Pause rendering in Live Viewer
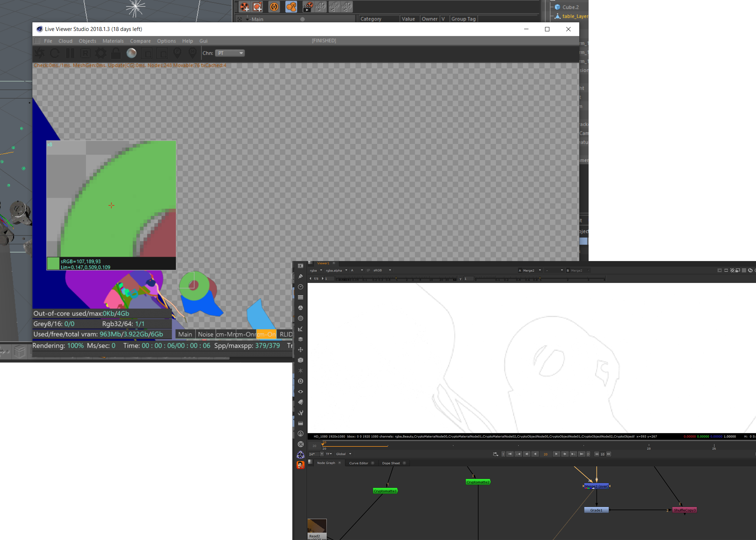The width and height of the screenshot is (756, 540). [x=70, y=53]
